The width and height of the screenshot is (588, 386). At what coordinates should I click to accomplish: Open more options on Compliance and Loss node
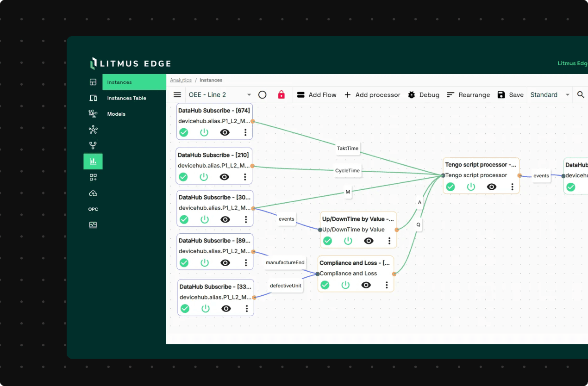click(387, 285)
